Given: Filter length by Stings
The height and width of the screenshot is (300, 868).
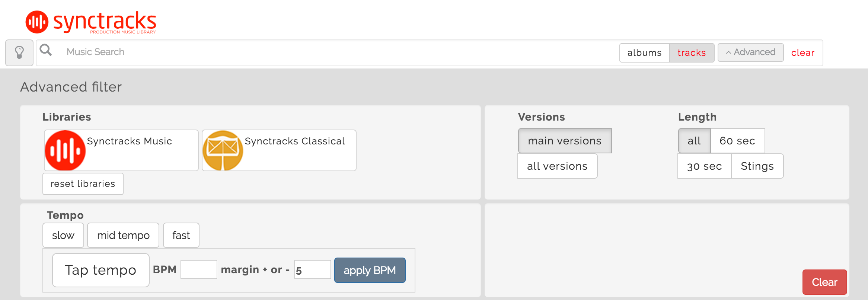Looking at the screenshot, I should (x=757, y=166).
